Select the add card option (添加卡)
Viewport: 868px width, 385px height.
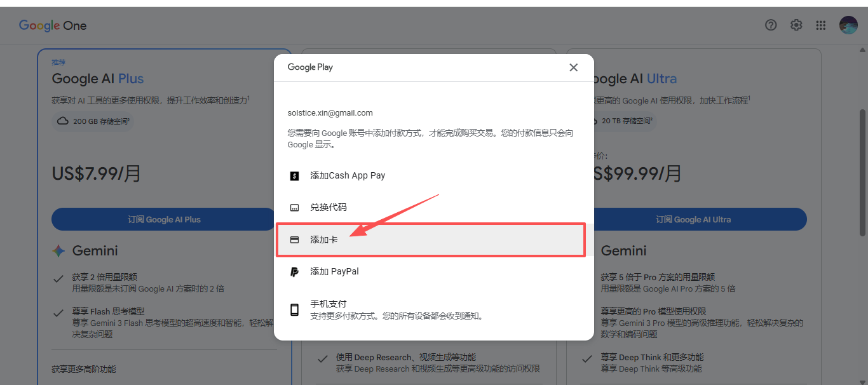click(433, 240)
